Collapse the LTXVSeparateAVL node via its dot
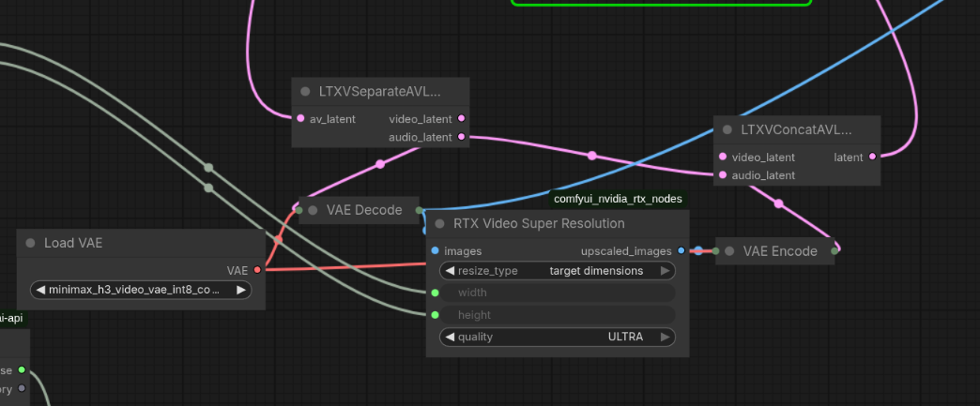The image size is (980, 406). coord(305,92)
